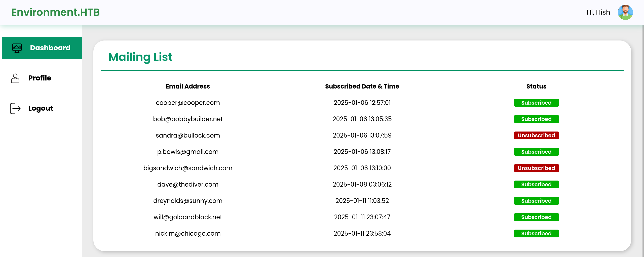This screenshot has height=257, width=644.
Task: Click the Logout arrow icon
Action: (x=15, y=108)
